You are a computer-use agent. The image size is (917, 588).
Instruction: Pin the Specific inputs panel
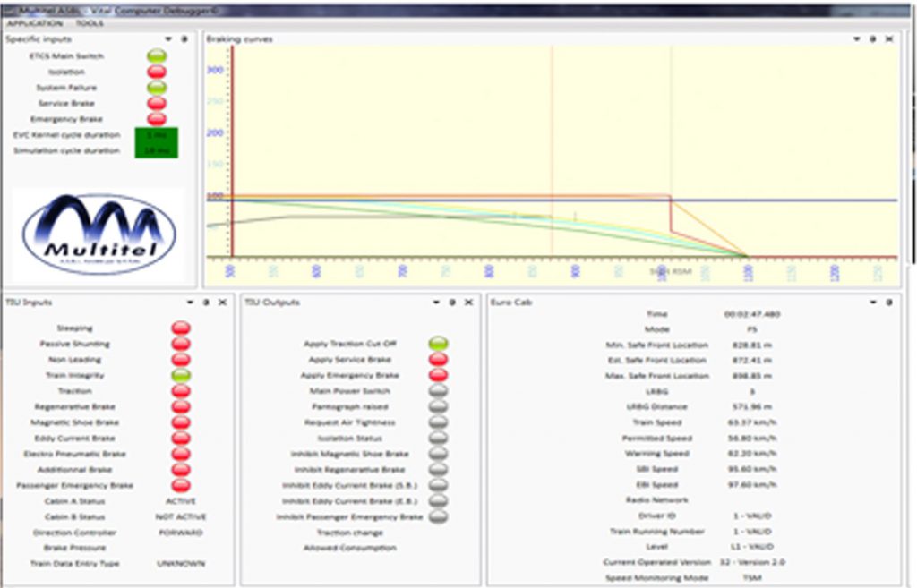pyautogui.click(x=184, y=39)
